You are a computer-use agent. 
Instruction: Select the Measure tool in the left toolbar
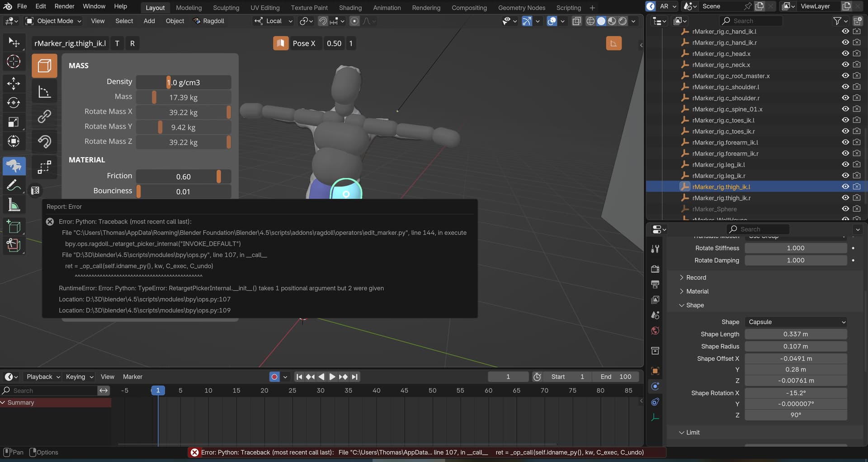14,205
